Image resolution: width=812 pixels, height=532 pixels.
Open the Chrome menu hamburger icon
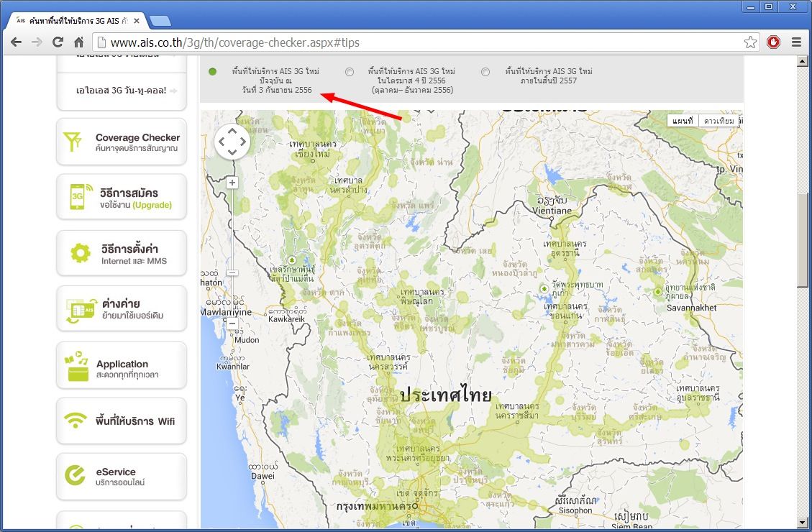coord(796,42)
